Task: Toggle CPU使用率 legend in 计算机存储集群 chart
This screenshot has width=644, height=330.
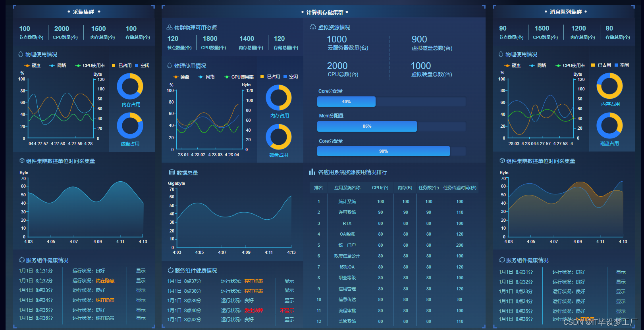Action: coord(239,77)
